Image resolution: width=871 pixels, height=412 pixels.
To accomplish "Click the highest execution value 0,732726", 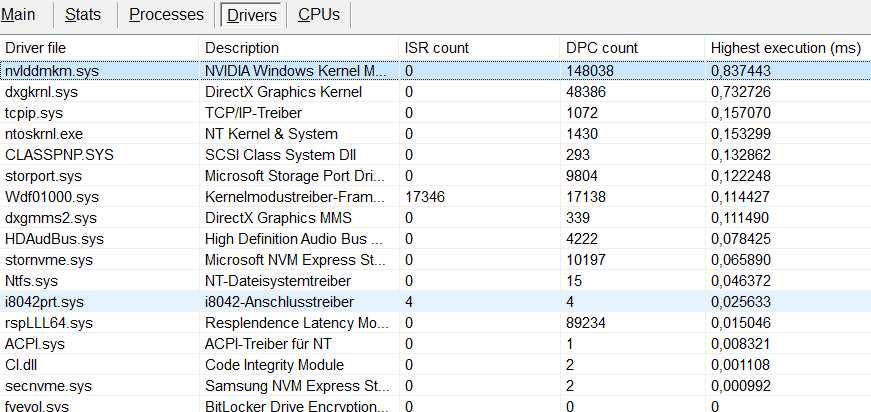I will click(741, 92).
